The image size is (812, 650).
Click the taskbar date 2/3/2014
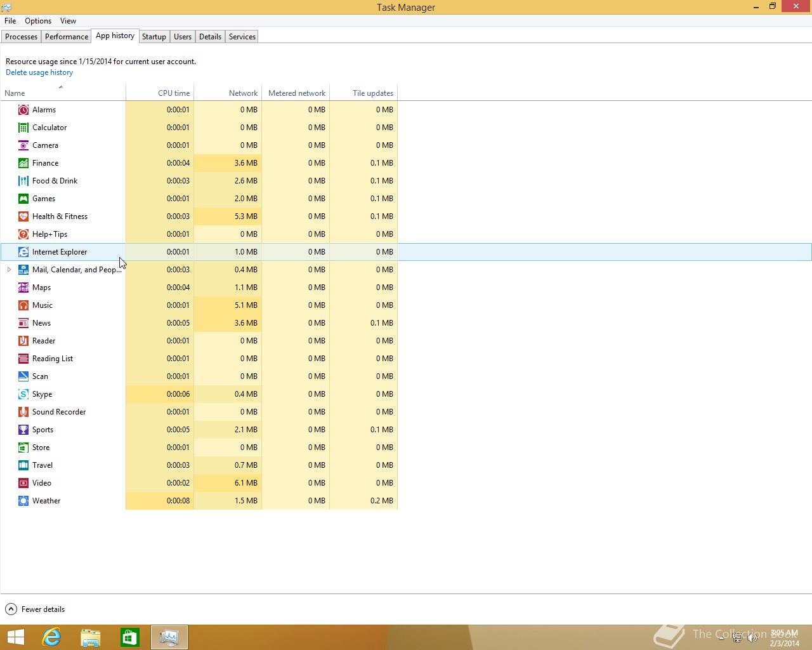pos(785,643)
